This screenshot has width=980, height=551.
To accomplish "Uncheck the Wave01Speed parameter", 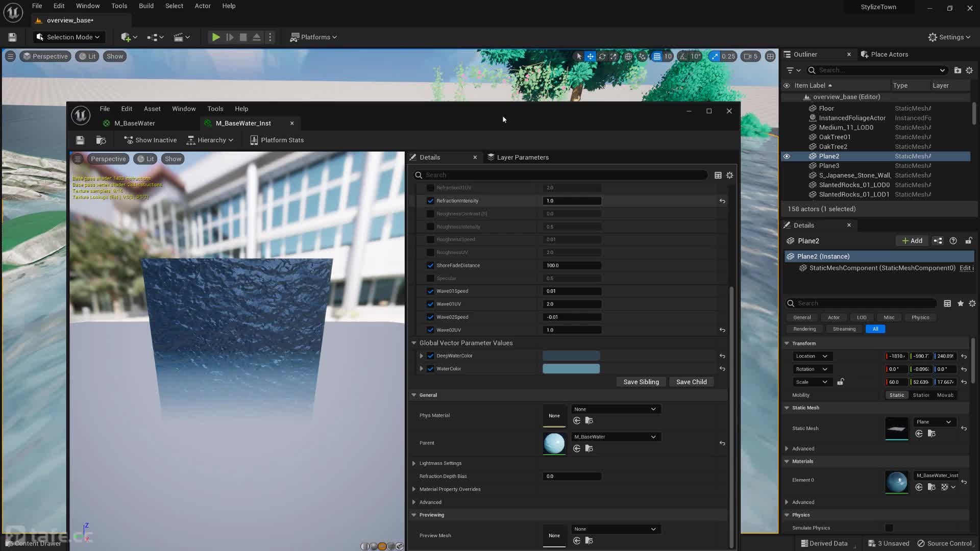I will (x=430, y=291).
